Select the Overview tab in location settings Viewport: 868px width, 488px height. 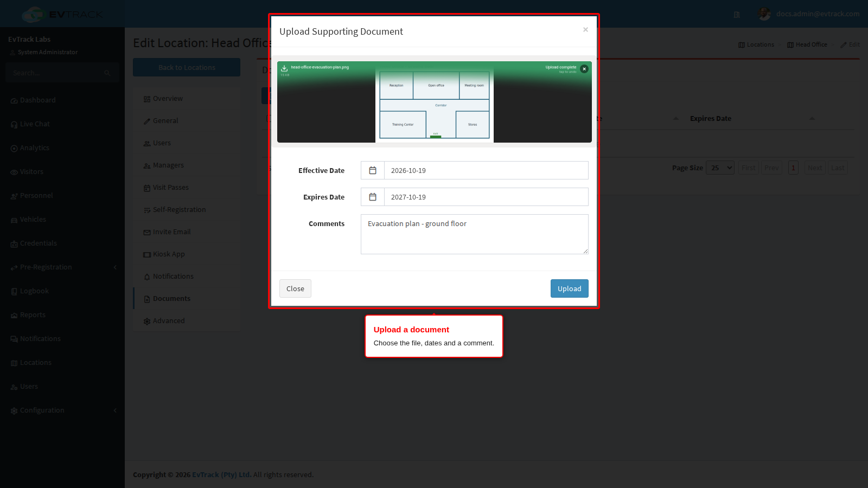pos(187,99)
